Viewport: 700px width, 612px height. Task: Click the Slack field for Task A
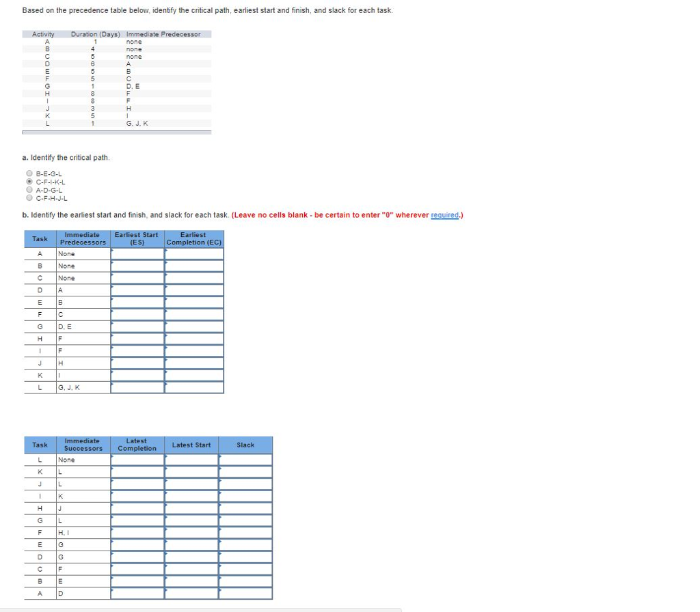[x=245, y=593]
